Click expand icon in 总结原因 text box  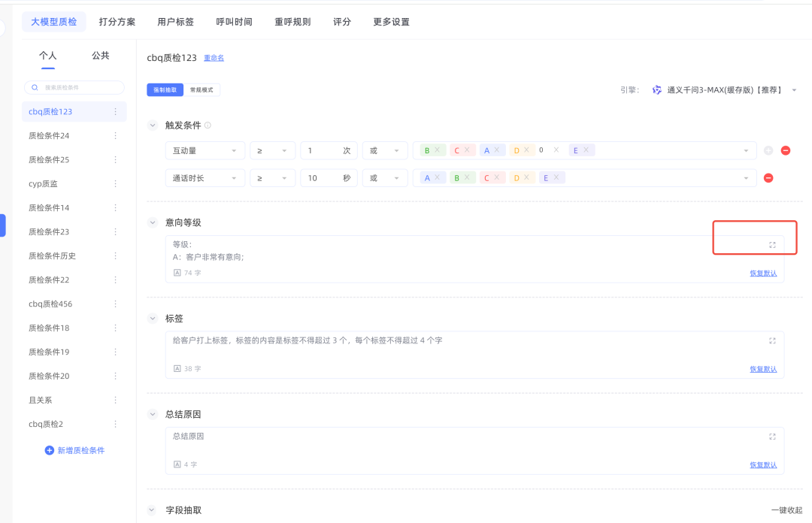coord(772,437)
